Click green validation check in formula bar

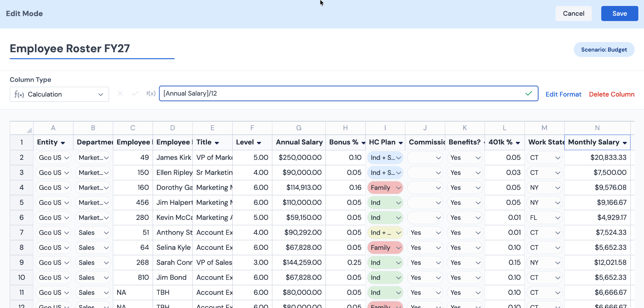coord(529,93)
